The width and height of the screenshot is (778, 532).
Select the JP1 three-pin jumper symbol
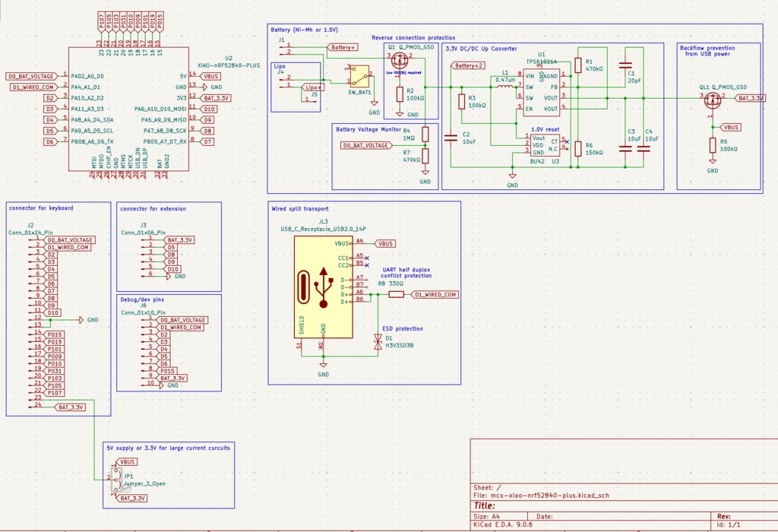[x=115, y=478]
